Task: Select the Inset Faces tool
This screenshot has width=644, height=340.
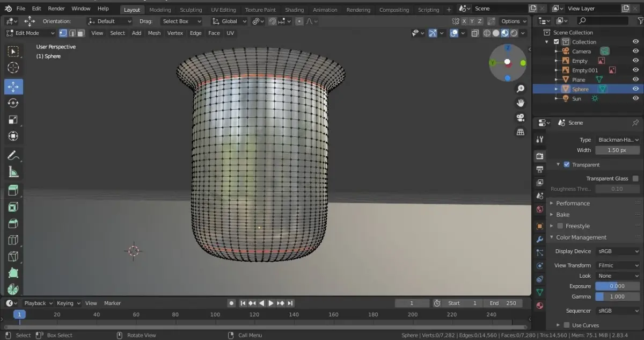Action: [x=13, y=207]
